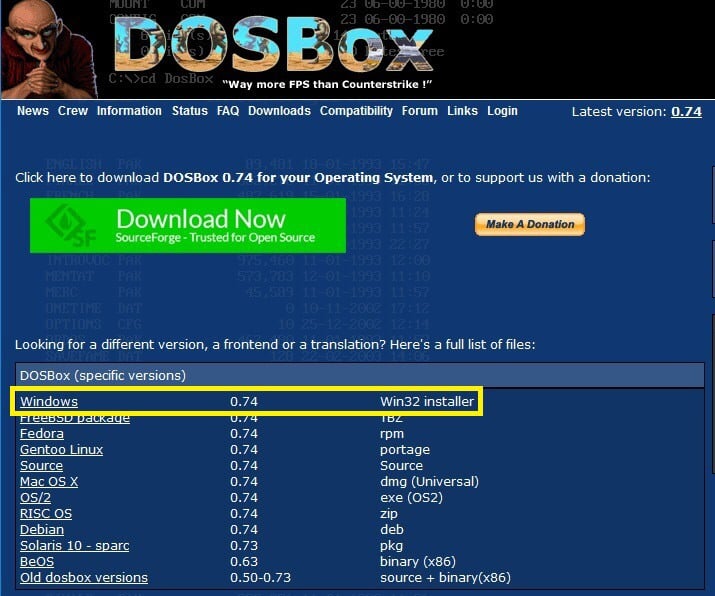Visit the Forum
Screen dimensions: 715x596
pos(420,111)
